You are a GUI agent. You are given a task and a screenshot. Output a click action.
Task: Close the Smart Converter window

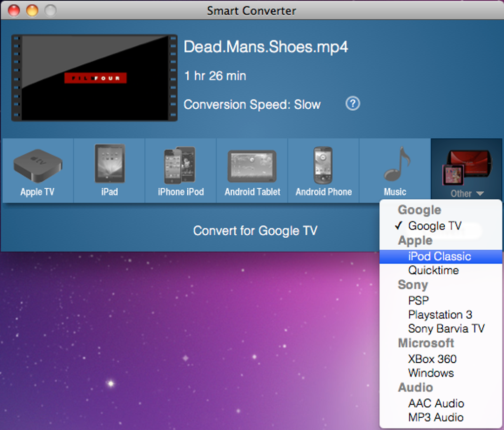coord(14,10)
